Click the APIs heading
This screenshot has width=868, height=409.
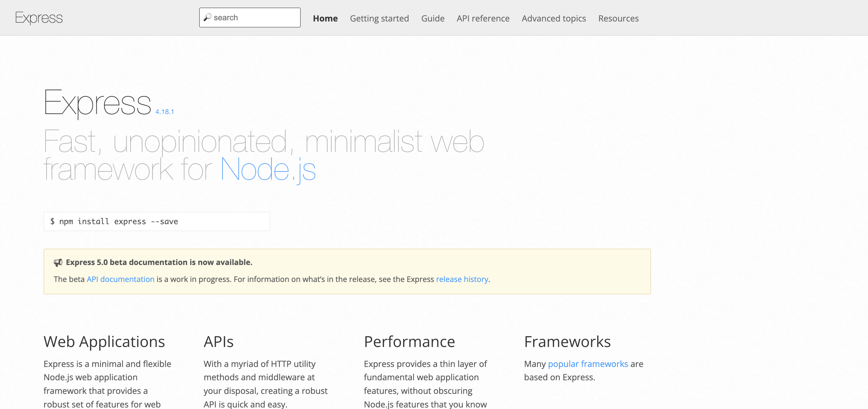(x=218, y=342)
